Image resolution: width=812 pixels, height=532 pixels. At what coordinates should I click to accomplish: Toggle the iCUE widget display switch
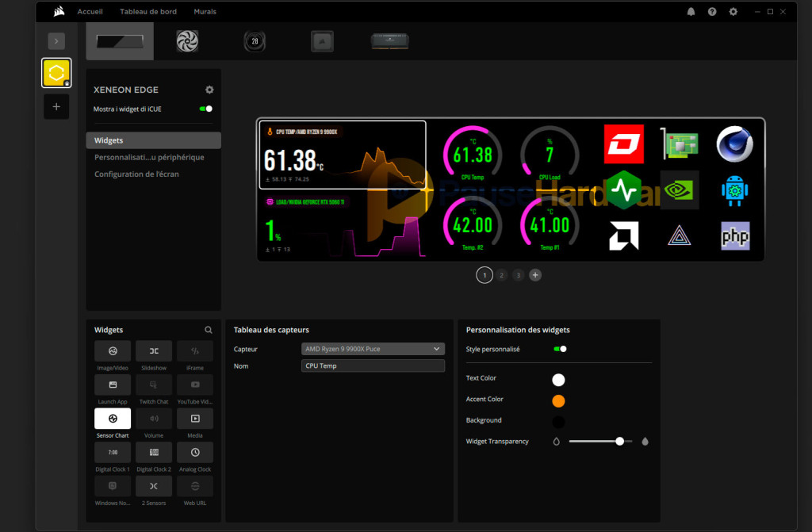(206, 109)
